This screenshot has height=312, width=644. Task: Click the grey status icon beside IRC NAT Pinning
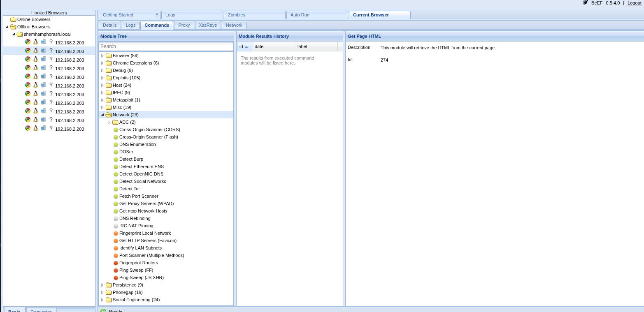[116, 226]
